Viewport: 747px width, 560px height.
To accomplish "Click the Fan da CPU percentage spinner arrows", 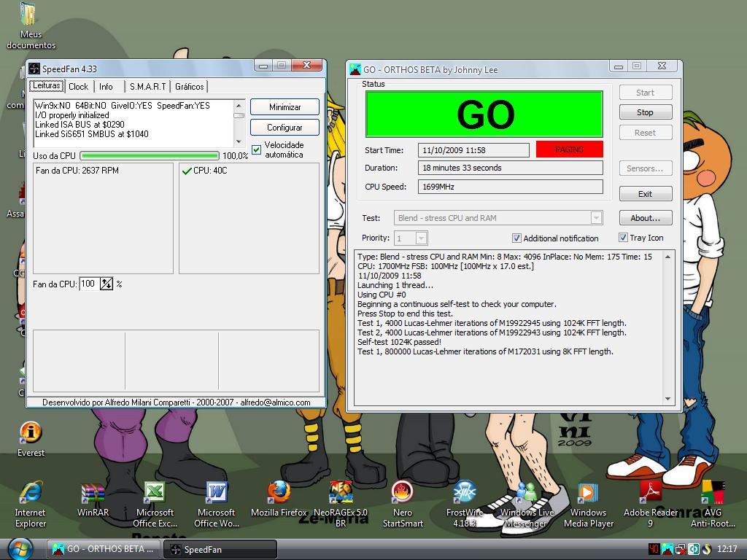I will click(107, 284).
